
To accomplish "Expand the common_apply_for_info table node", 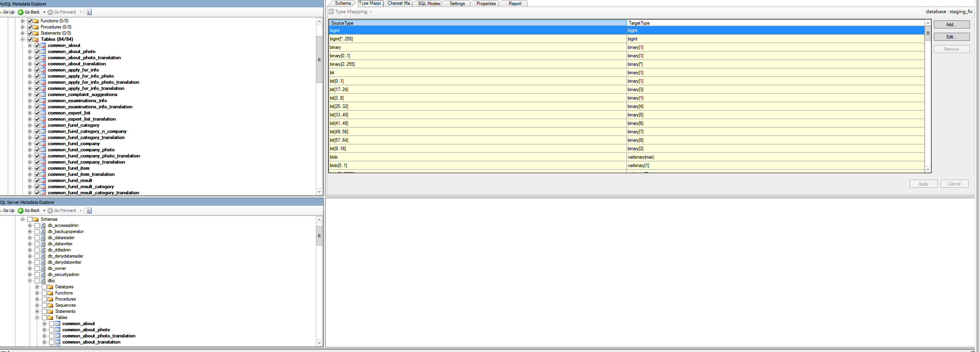I will pyautogui.click(x=30, y=70).
